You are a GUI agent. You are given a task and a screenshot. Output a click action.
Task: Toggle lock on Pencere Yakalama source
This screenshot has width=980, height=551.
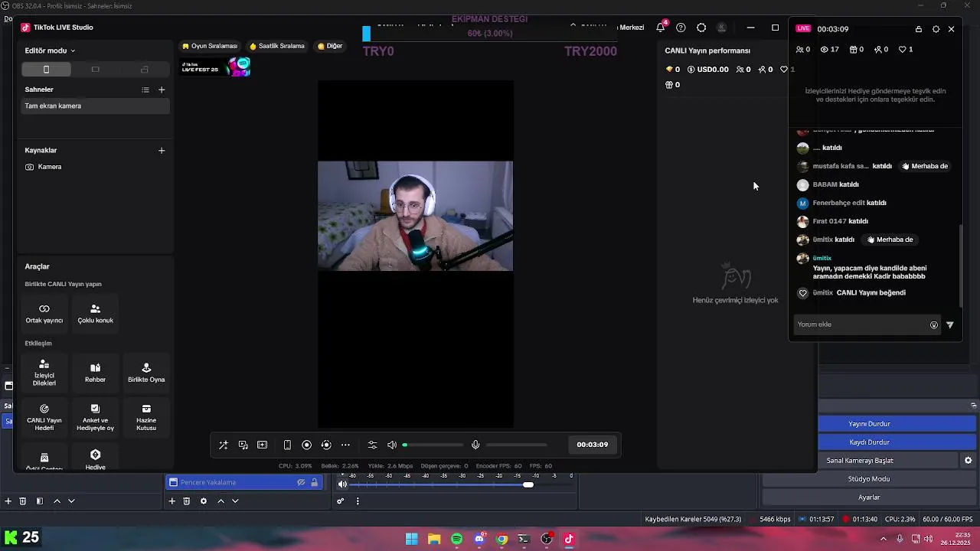click(314, 483)
